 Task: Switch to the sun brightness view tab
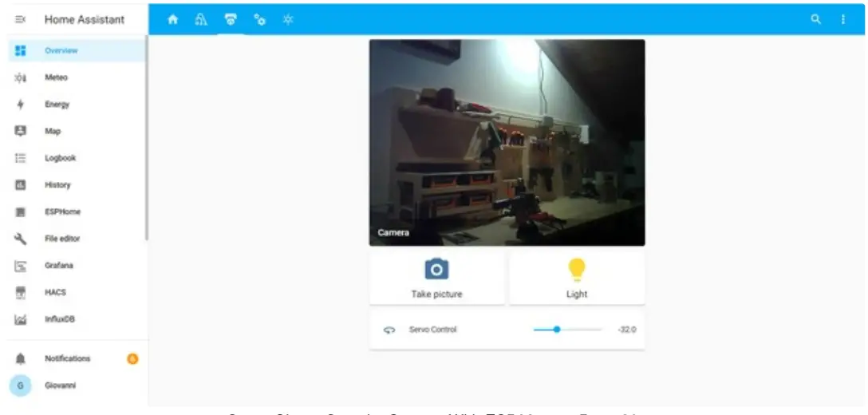point(288,19)
